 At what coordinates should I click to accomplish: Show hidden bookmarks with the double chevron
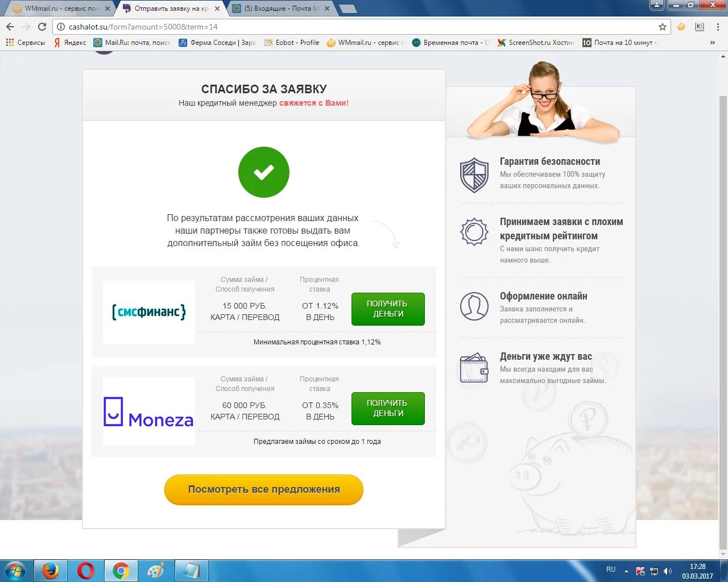(713, 43)
